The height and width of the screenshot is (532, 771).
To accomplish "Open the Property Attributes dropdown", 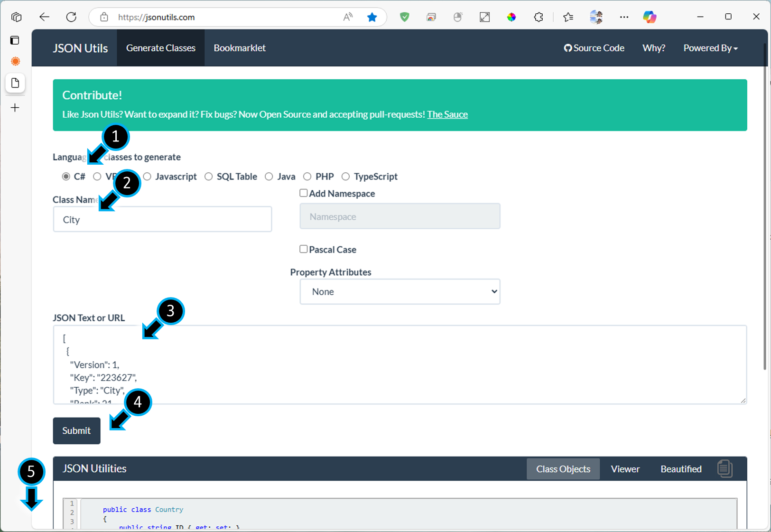I will tap(400, 291).
